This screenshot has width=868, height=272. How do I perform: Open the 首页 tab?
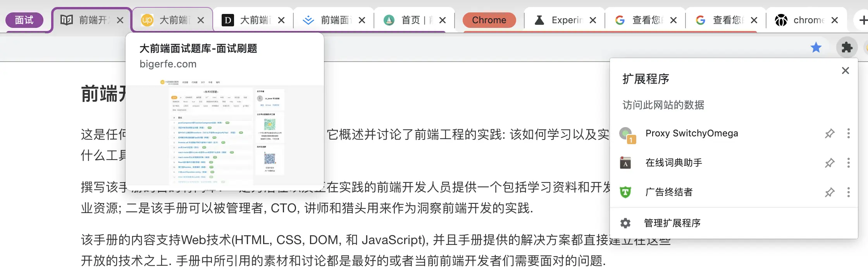(x=415, y=20)
